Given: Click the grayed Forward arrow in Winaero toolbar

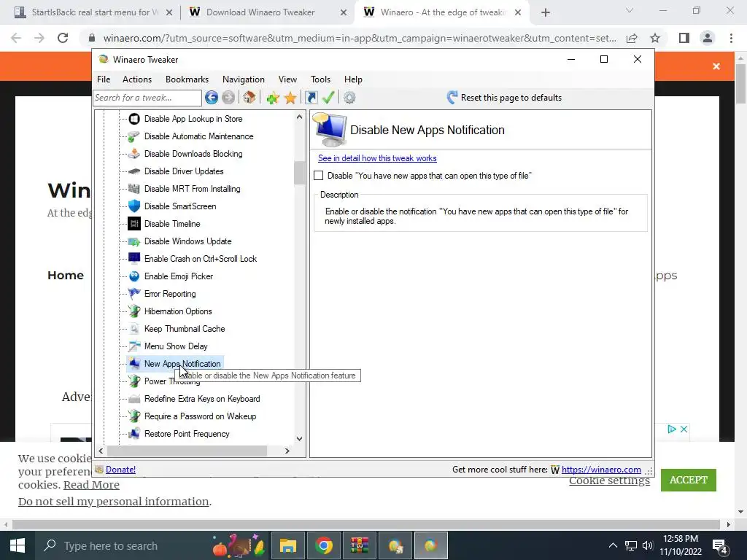Looking at the screenshot, I should 228,98.
